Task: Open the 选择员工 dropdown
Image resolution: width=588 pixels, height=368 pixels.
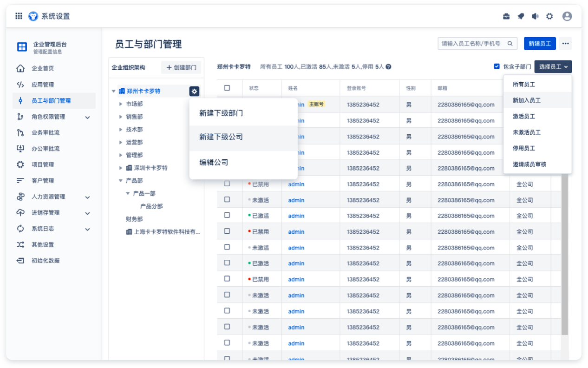Action: [x=553, y=67]
